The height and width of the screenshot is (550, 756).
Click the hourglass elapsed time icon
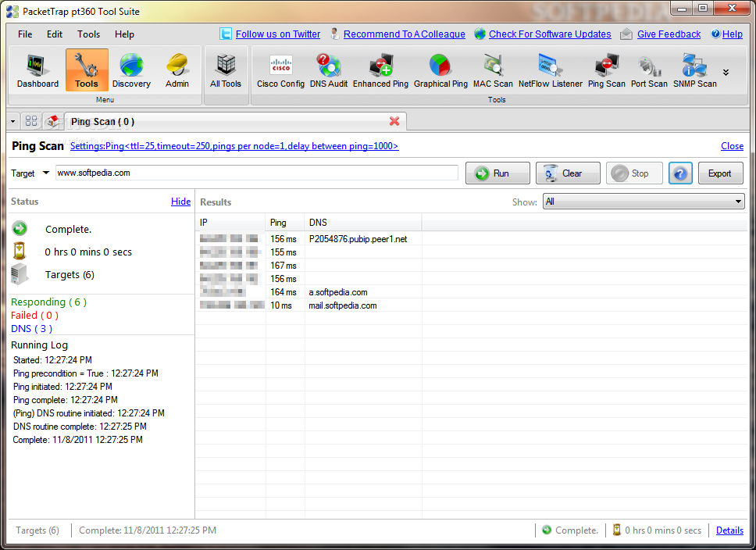click(20, 252)
